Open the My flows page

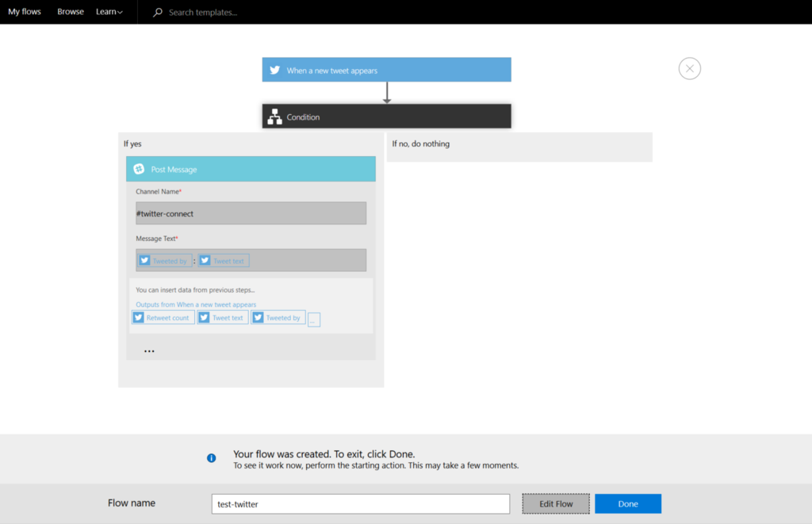[25, 11]
